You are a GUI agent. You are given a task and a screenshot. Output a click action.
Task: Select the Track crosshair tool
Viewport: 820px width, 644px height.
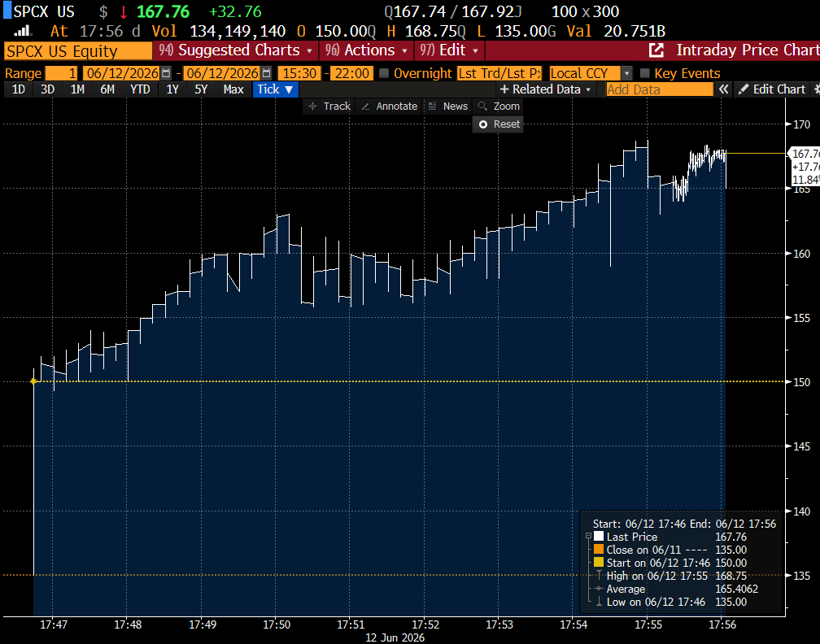point(329,106)
